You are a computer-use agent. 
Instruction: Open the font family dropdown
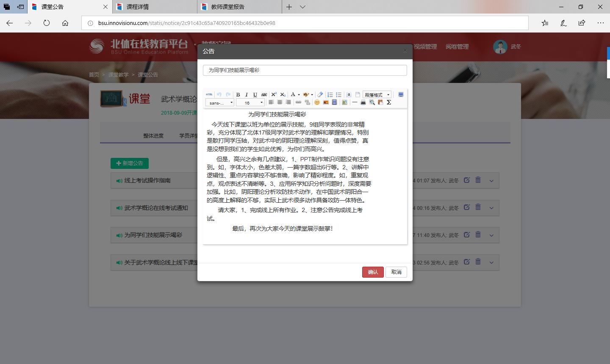(x=219, y=102)
